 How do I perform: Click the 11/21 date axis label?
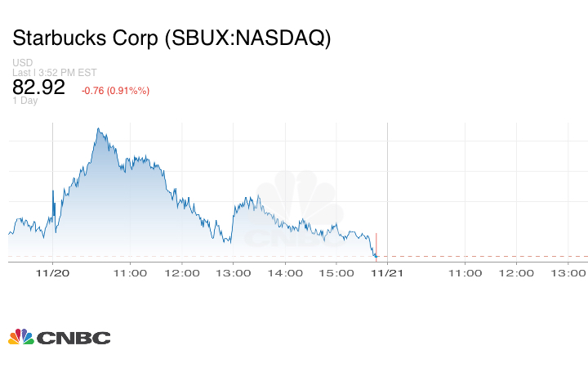click(x=387, y=272)
